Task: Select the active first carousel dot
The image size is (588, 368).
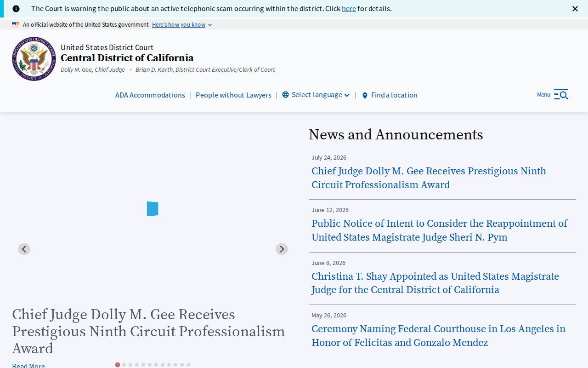Action: (x=118, y=365)
